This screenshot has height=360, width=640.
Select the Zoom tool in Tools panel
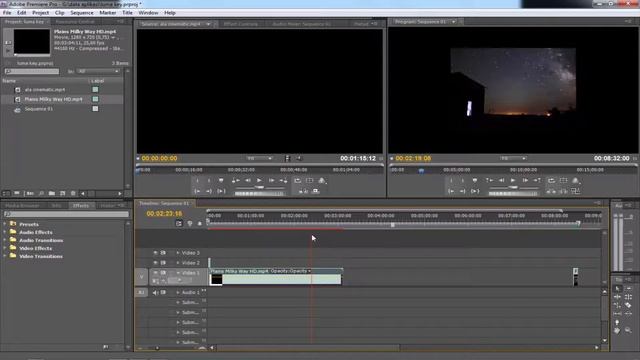click(x=628, y=330)
